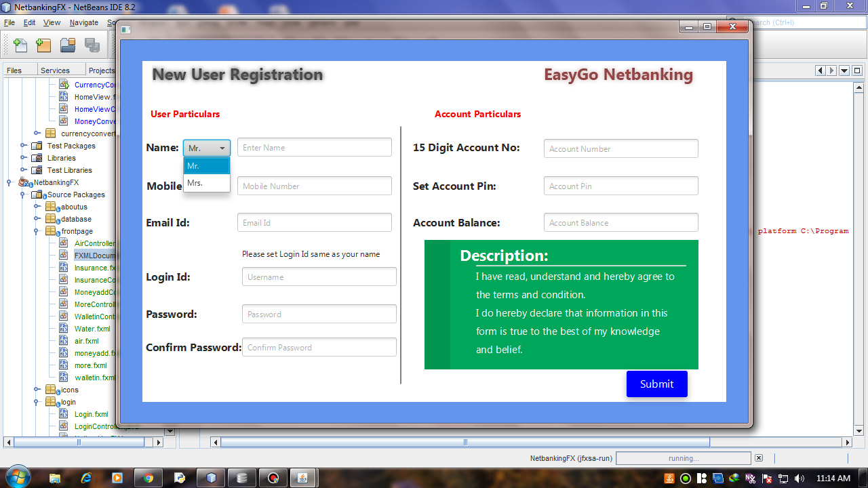
Task: Click the registration window title icon
Action: coord(125,29)
